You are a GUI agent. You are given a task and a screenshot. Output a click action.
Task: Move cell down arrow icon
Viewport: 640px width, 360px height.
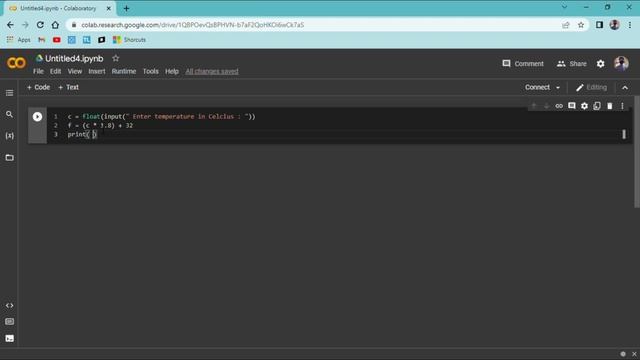coord(546,106)
